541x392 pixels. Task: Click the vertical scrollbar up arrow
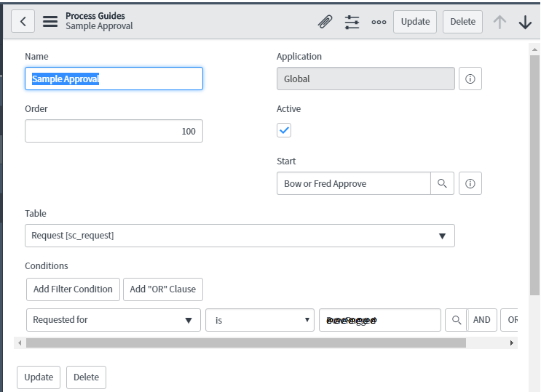tap(534, 49)
